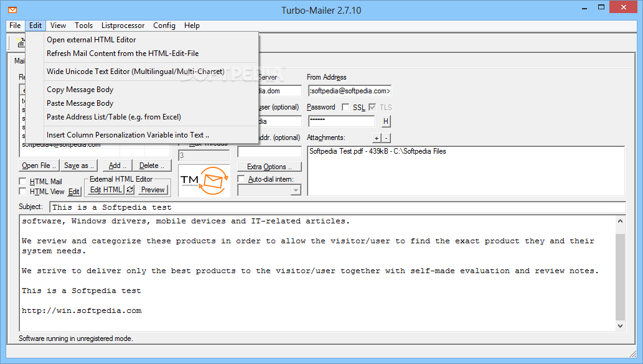Toggle the TLS checkbox
The image size is (643, 364).
[372, 107]
